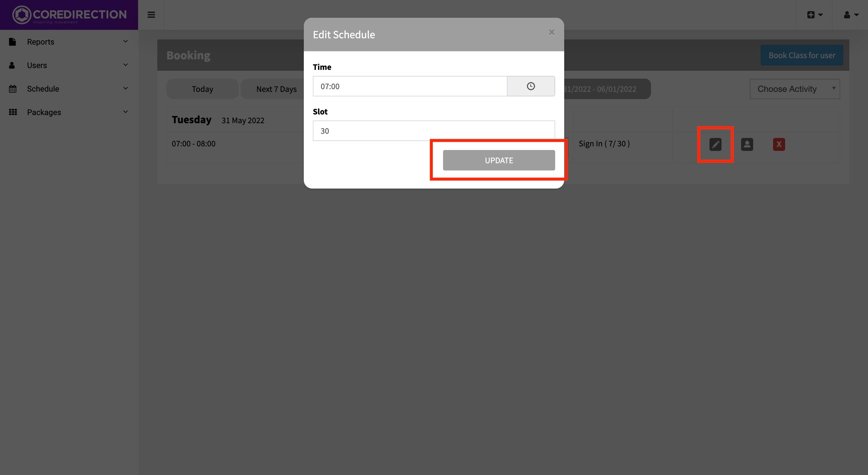Open the user account dropdown in header
The image size is (868, 475).
pyautogui.click(x=851, y=15)
